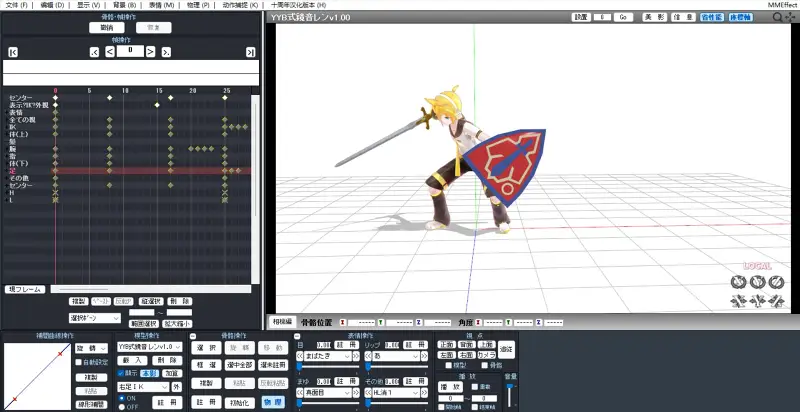Select センター keyframe at frame 8
This screenshot has height=412, width=800.
tap(109, 97)
